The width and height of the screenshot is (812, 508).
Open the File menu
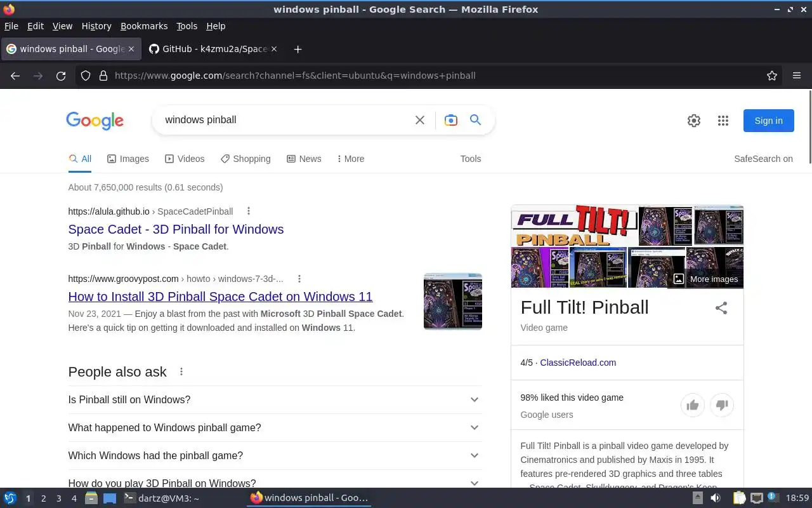click(11, 26)
